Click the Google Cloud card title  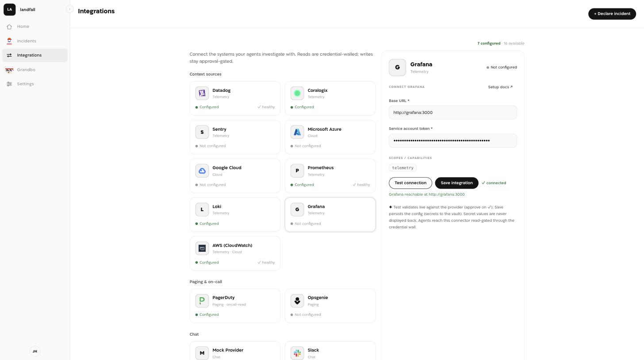pos(227,168)
